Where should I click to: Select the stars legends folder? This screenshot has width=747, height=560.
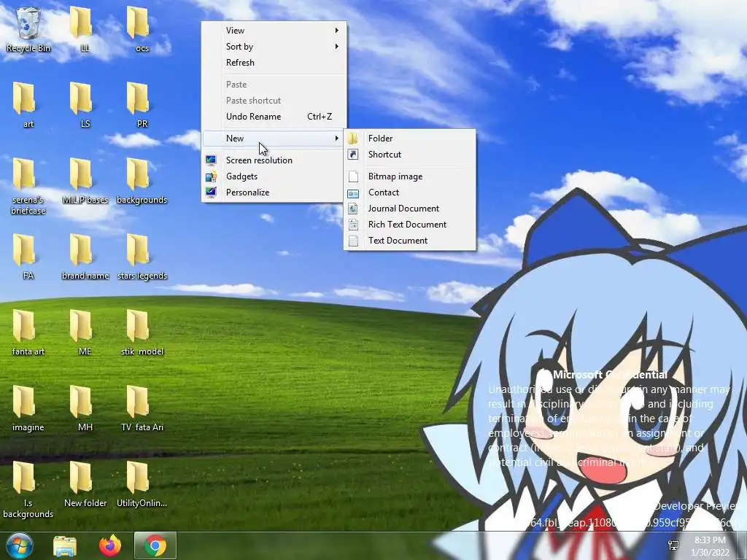(x=142, y=257)
